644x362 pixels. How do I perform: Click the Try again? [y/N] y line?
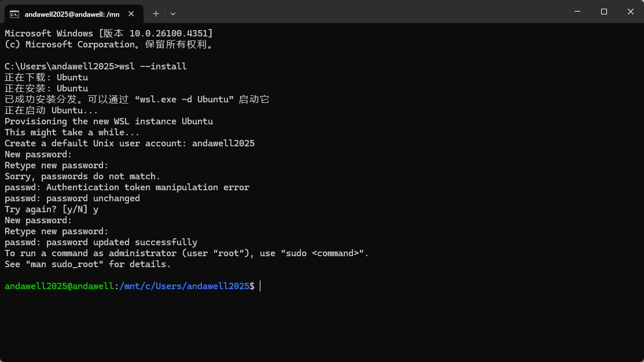coord(51,209)
